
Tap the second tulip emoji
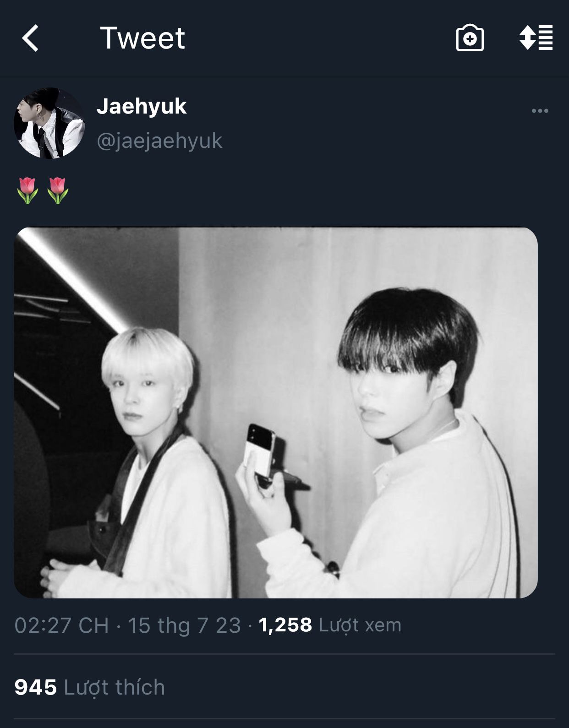[x=58, y=190]
